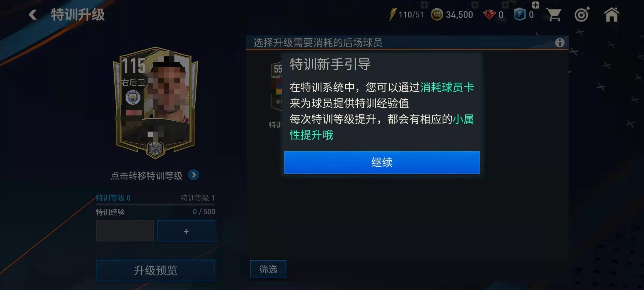
Task: Return to the home screen icon
Action: [612, 15]
